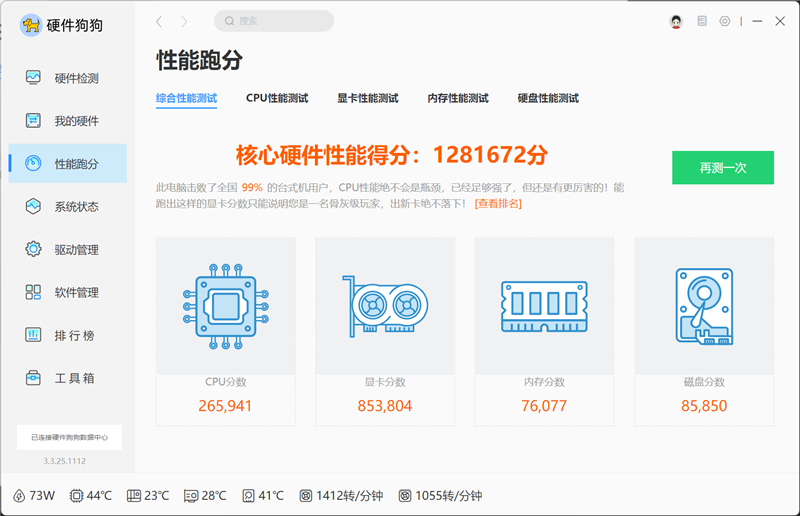Click the 内存分数 76,077 value
Viewport: 800px width, 516px height.
tap(544, 406)
